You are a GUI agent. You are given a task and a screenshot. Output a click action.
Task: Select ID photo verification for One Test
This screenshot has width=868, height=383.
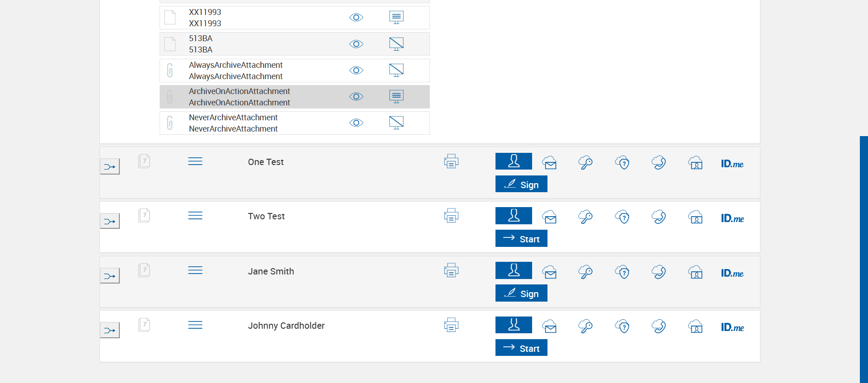click(695, 163)
